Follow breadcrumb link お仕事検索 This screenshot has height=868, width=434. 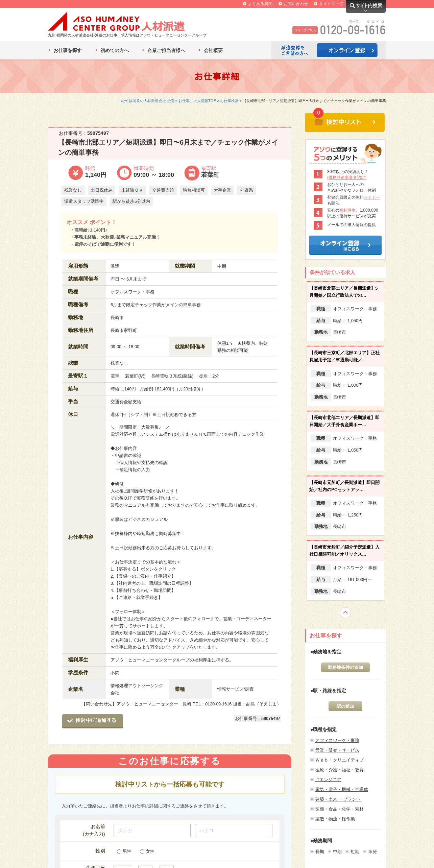pos(229,101)
